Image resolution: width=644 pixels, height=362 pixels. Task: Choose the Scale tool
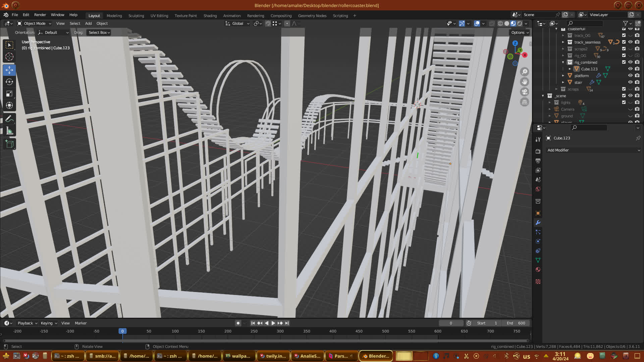tap(9, 94)
